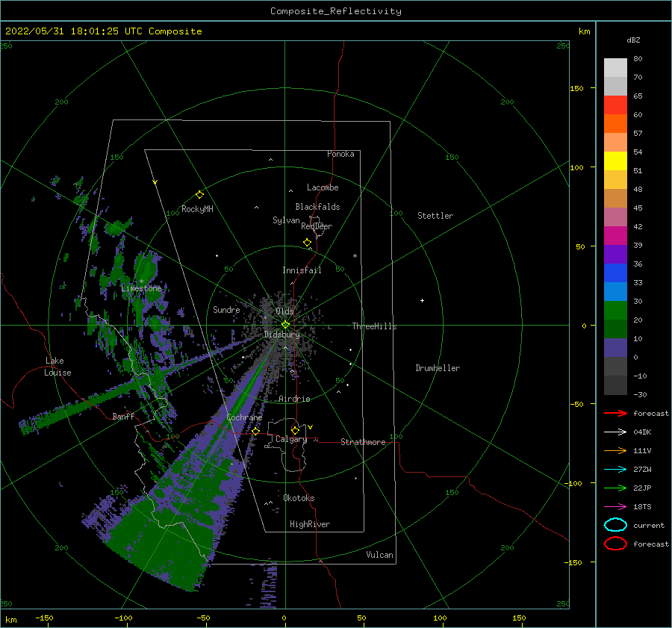This screenshot has height=628, width=672.
Task: Click the Innisfail town label
Action: click(302, 270)
